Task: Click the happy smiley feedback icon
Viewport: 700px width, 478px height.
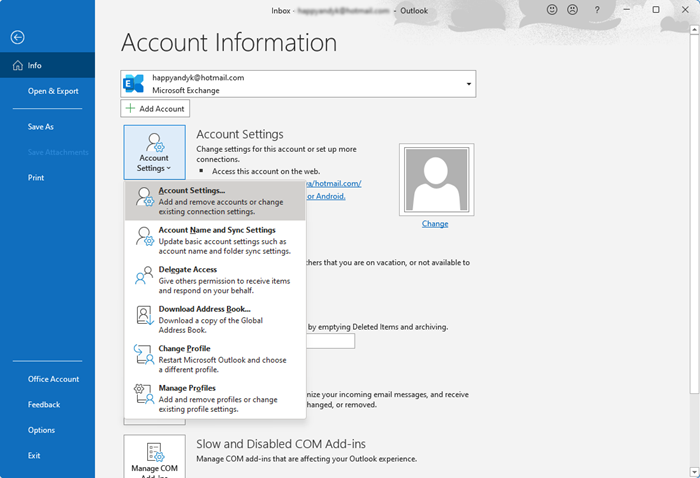Action: [551, 9]
